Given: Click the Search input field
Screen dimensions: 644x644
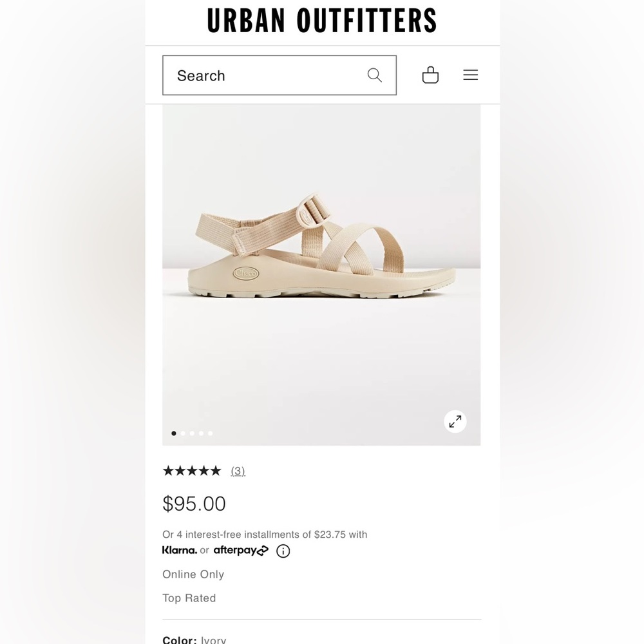Looking at the screenshot, I should tap(258, 75).
